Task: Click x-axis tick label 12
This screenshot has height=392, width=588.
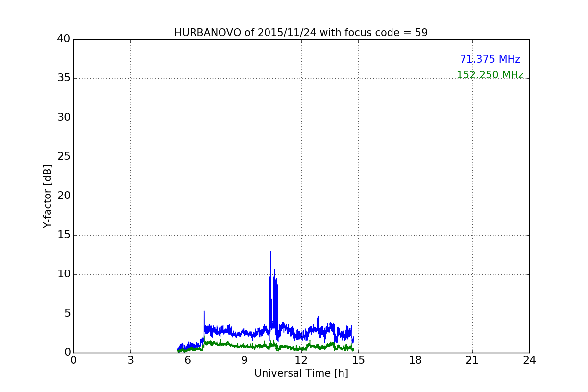Action: [301, 360]
